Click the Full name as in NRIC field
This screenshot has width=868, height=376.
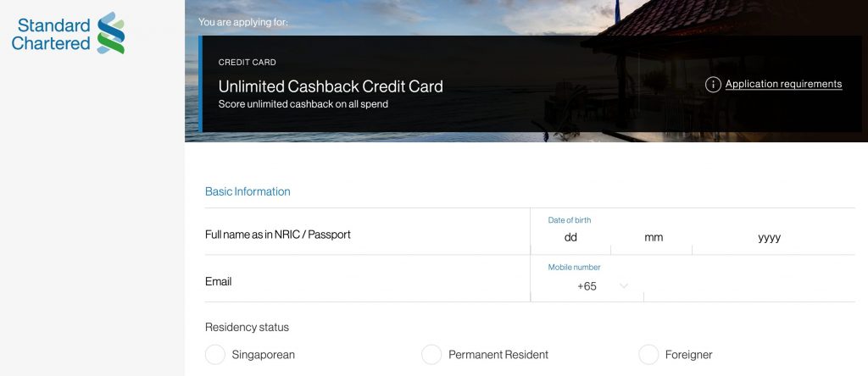pyautogui.click(x=364, y=235)
